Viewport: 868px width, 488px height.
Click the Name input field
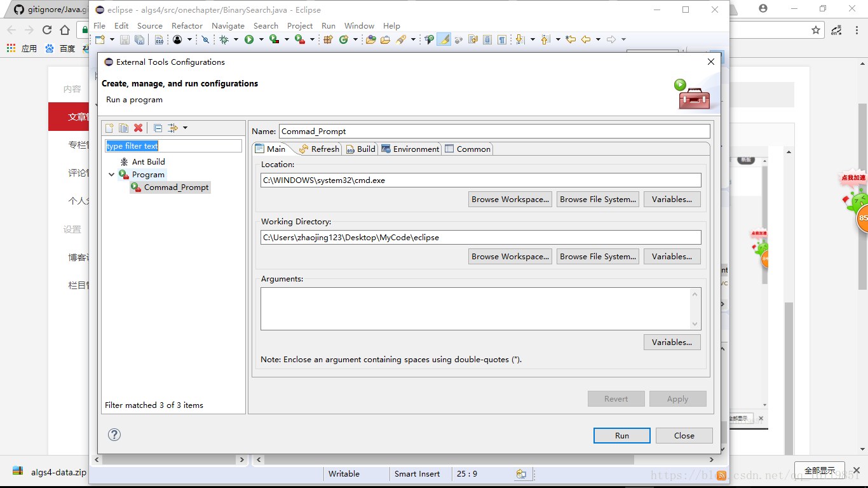coord(494,131)
